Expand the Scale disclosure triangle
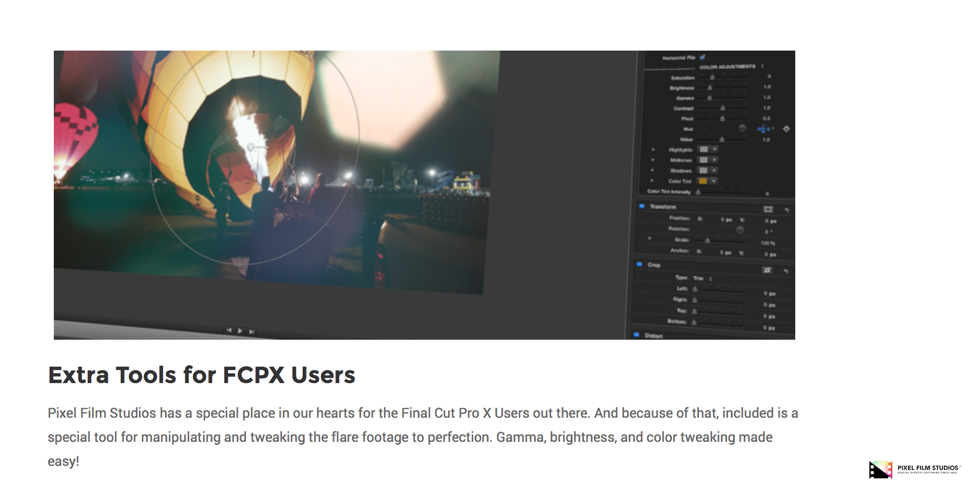Screen dimensions: 980x503 point(650,239)
